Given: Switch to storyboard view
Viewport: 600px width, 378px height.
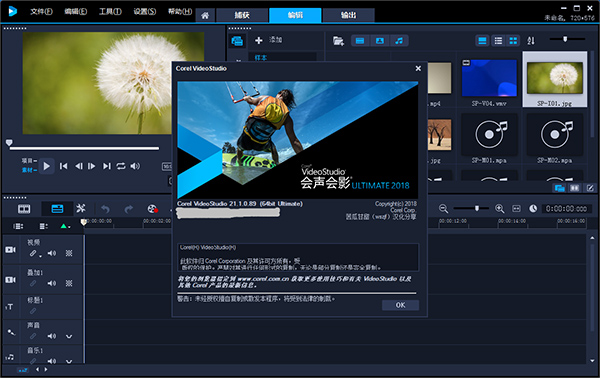Looking at the screenshot, I should coord(24,209).
